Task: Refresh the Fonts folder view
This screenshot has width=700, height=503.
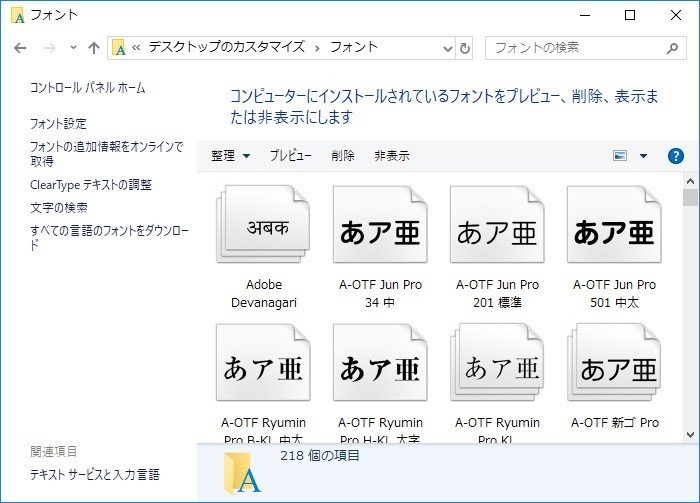Action: (464, 48)
